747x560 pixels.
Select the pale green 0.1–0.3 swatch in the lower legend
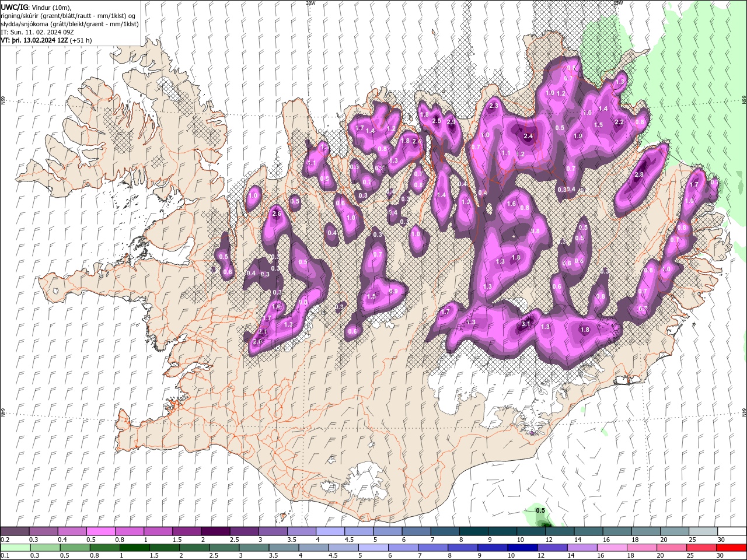(15, 548)
